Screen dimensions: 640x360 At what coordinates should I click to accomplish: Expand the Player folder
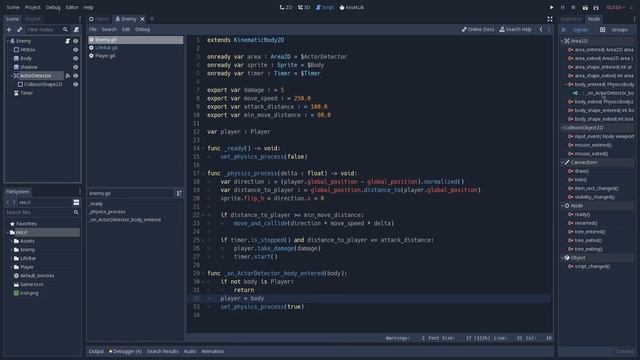pos(11,267)
